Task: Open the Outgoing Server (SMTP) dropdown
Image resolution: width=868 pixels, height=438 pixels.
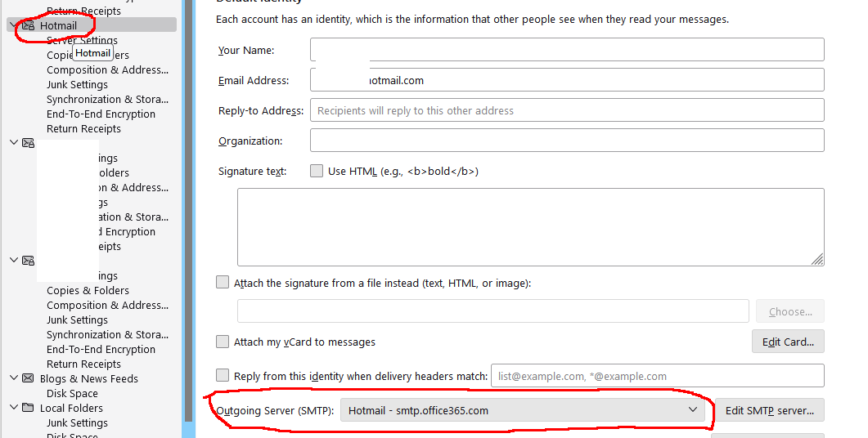Action: pos(523,410)
